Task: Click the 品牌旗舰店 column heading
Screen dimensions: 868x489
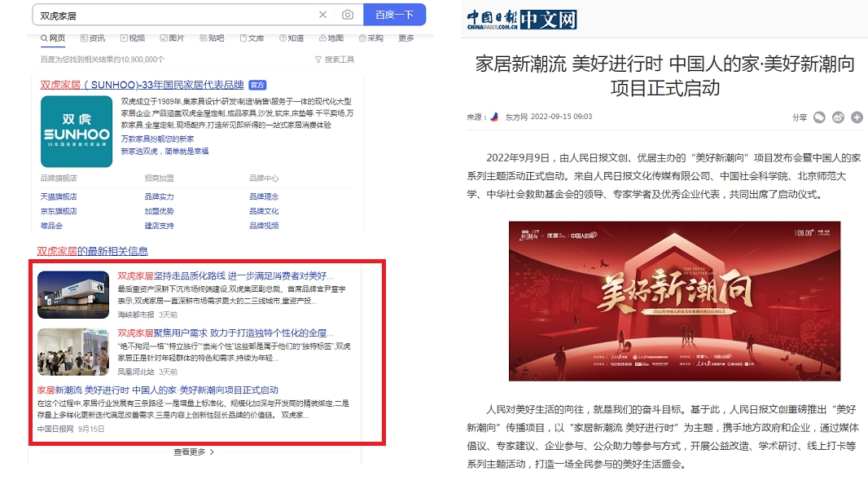Action: tap(59, 178)
